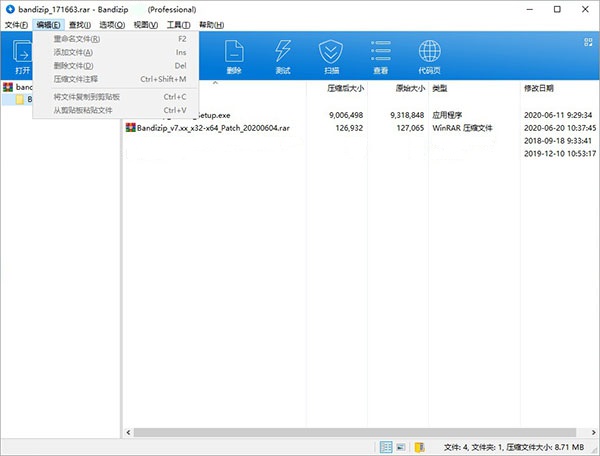Image resolution: width=600 pixels, height=456 pixels.
Task: Sort by 压缩后大小 column header
Action: [x=345, y=88]
